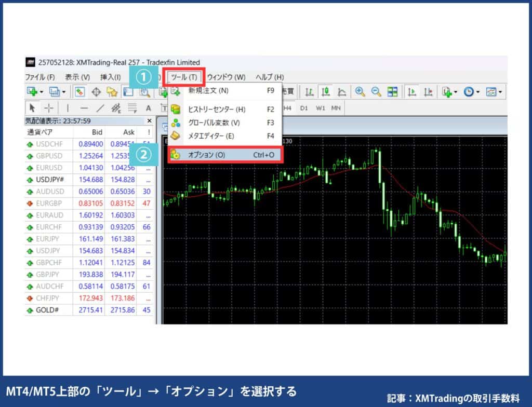Open the Profiles toolbar icon
The height and width of the screenshot is (407, 532).
point(54,91)
